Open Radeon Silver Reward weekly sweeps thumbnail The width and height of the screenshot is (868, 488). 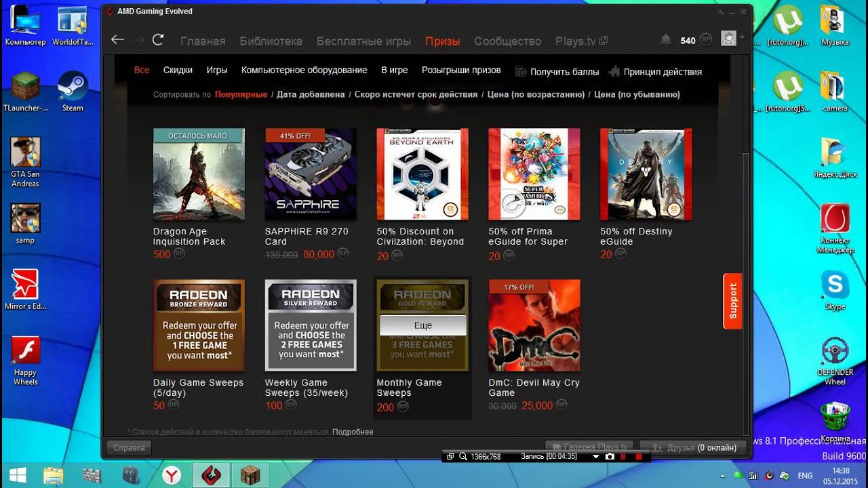(x=311, y=325)
